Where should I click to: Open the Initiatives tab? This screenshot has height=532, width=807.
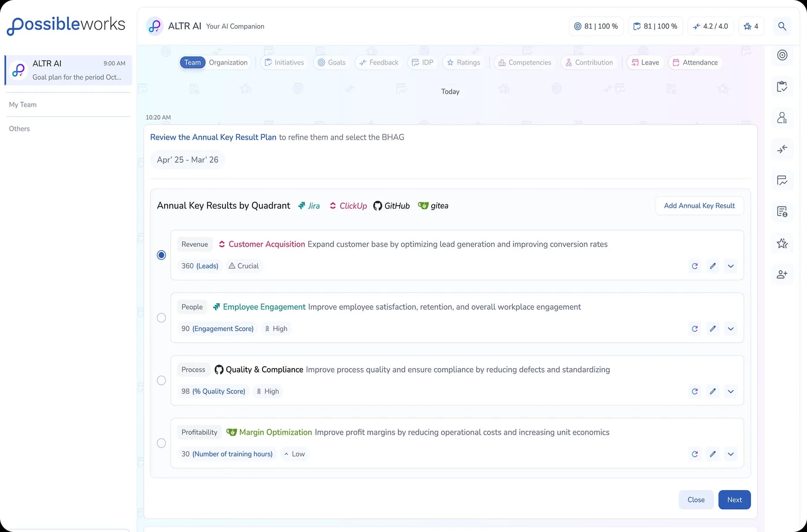(285, 63)
